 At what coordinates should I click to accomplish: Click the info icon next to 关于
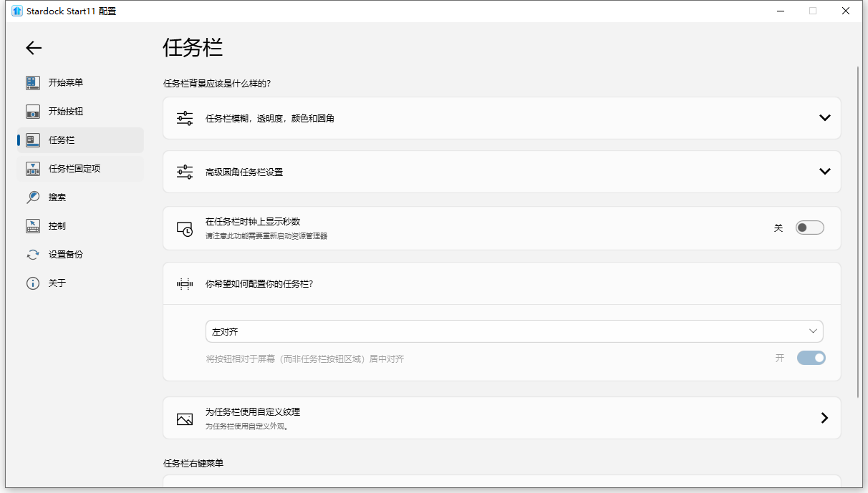coord(32,283)
